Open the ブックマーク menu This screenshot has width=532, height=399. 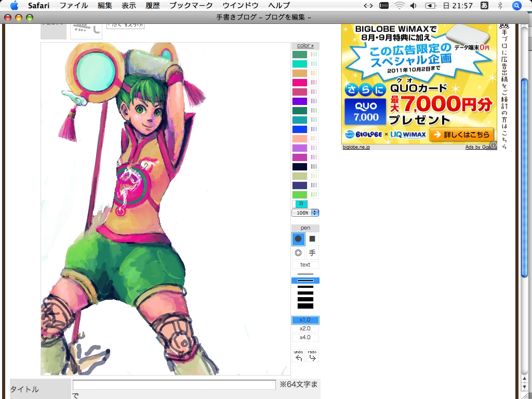[x=191, y=6]
